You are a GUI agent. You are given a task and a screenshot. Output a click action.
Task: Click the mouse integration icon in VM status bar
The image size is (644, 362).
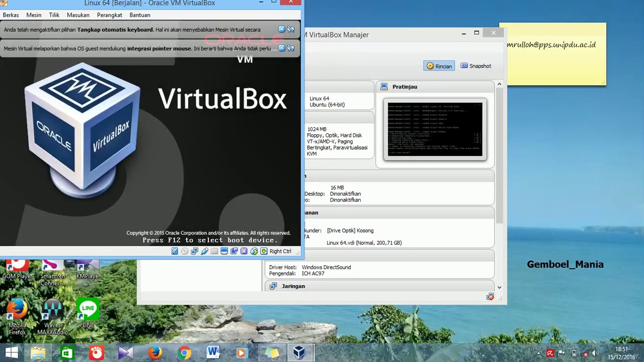(254, 251)
